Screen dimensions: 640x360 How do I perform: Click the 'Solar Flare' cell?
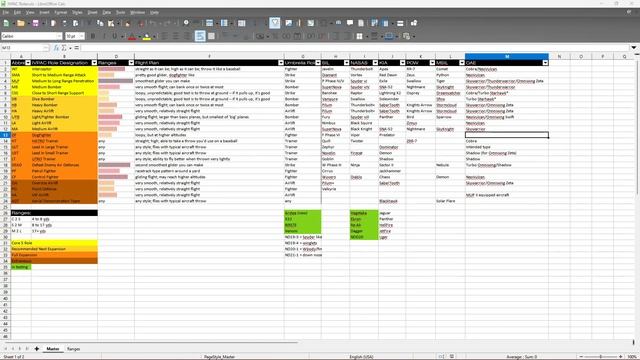[x=450, y=201]
